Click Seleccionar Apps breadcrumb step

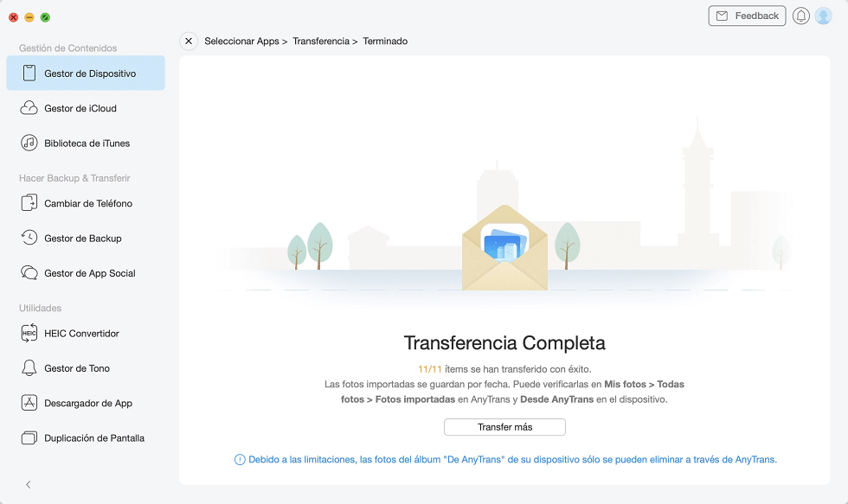241,41
